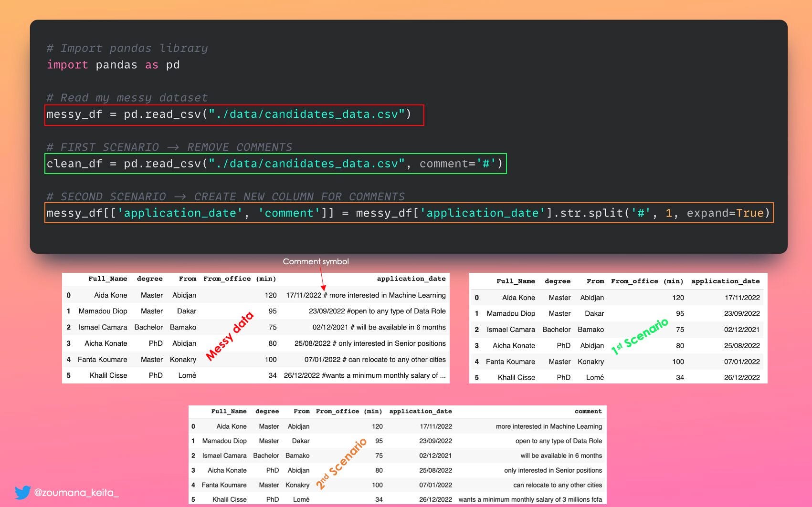Click degree header in the 1st Scenario table

(x=558, y=281)
